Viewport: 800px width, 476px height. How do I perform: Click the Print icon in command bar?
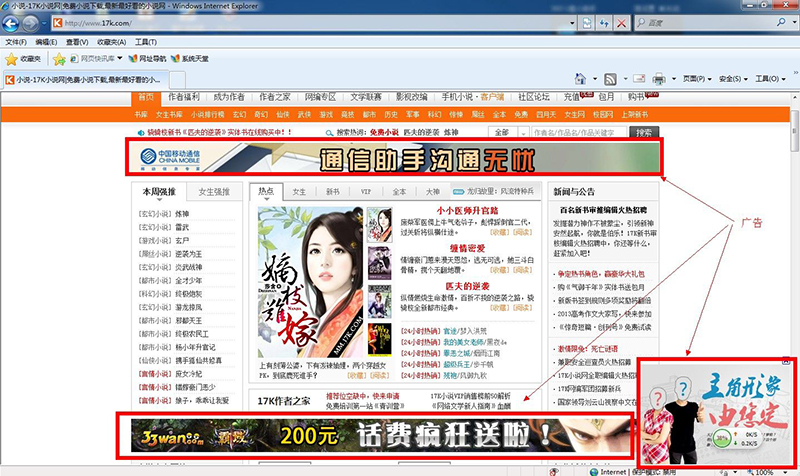pyautogui.click(x=660, y=79)
